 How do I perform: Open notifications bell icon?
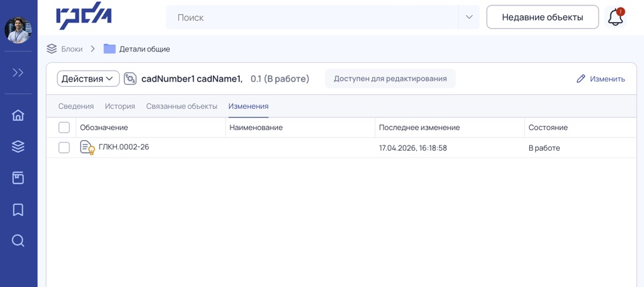615,17
